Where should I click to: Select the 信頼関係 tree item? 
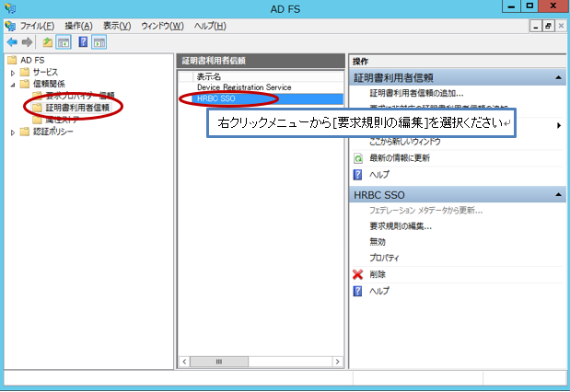tap(49, 84)
